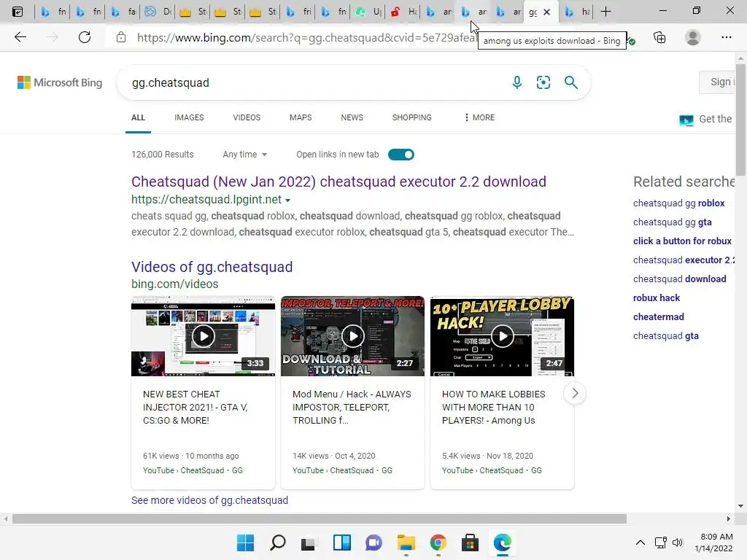This screenshot has height=560, width=747.
Task: Click See more videos of gg.cheatsquad
Action: [209, 500]
